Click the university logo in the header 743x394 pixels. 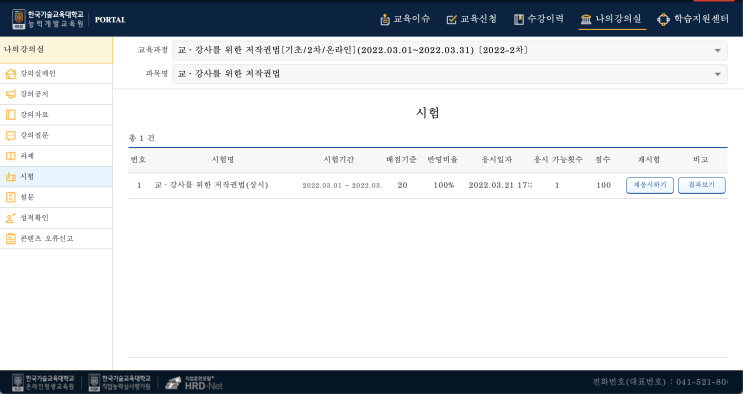(47, 19)
